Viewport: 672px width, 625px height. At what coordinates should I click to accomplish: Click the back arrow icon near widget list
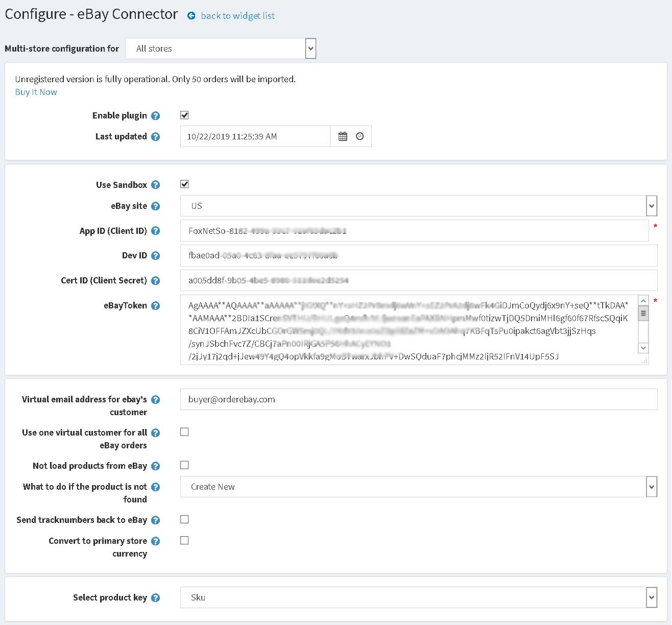[191, 16]
